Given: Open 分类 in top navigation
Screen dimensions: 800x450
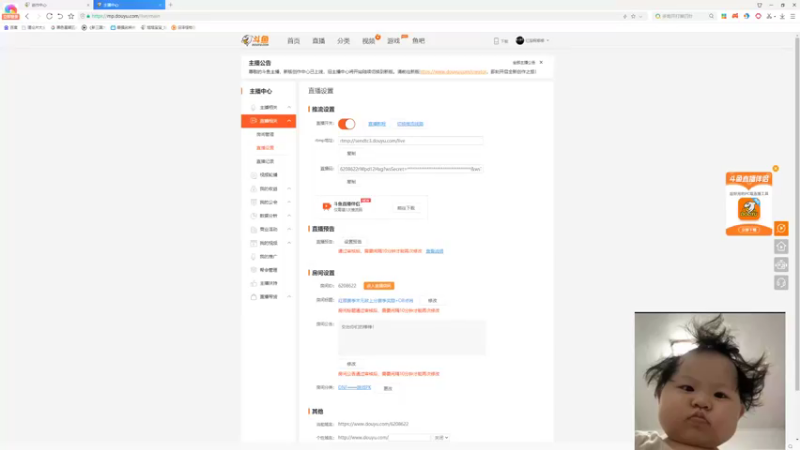Looking at the screenshot, I should (x=343, y=41).
